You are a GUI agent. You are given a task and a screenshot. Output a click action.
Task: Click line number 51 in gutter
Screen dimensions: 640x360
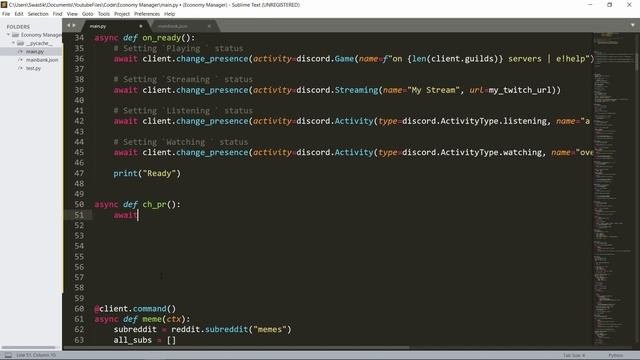point(79,215)
